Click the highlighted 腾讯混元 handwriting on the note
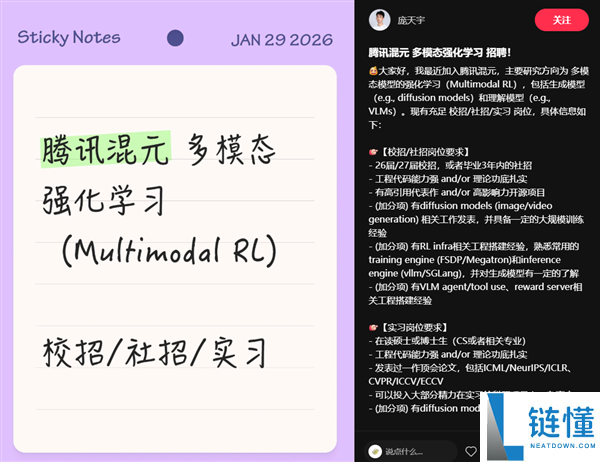The width and height of the screenshot is (600, 462). (x=106, y=150)
